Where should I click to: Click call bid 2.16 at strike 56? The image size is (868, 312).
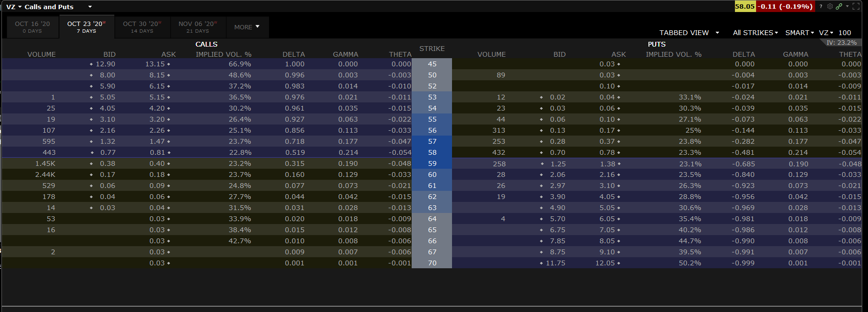(108, 130)
